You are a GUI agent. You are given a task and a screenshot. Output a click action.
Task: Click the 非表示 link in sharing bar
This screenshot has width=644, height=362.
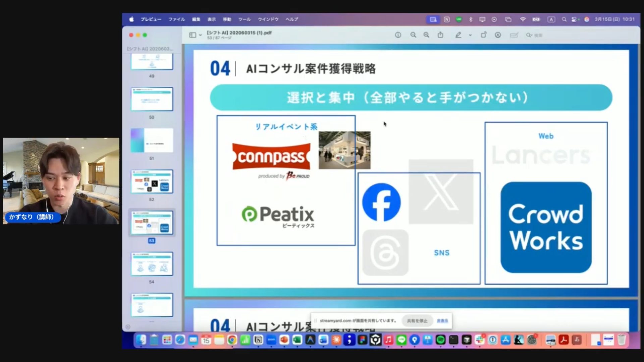pos(442,321)
